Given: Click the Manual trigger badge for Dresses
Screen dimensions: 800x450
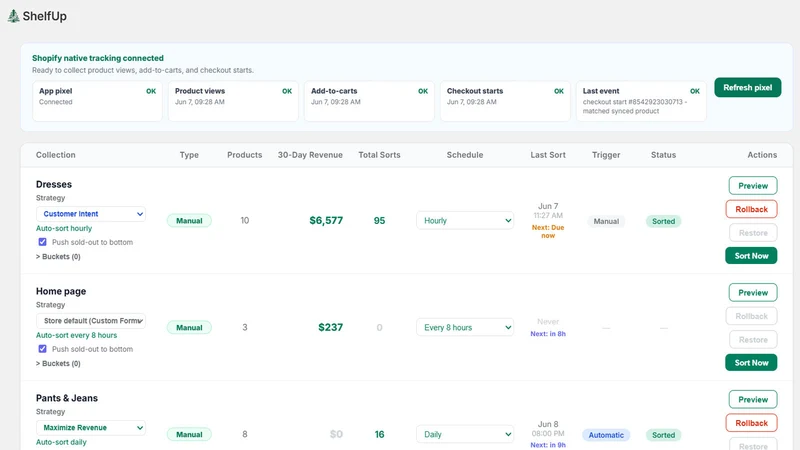Looking at the screenshot, I should pos(606,221).
